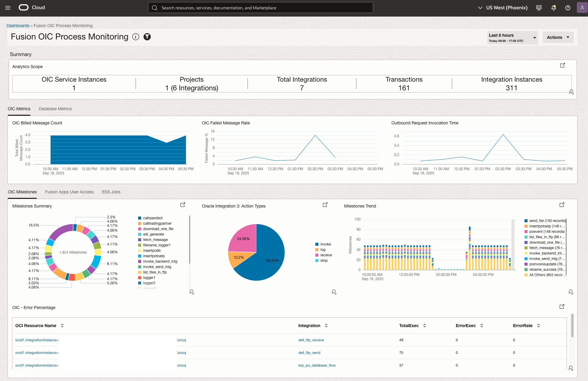Open the navigation hamburger menu
Viewport: 588px width, 381px height.
click(8, 8)
